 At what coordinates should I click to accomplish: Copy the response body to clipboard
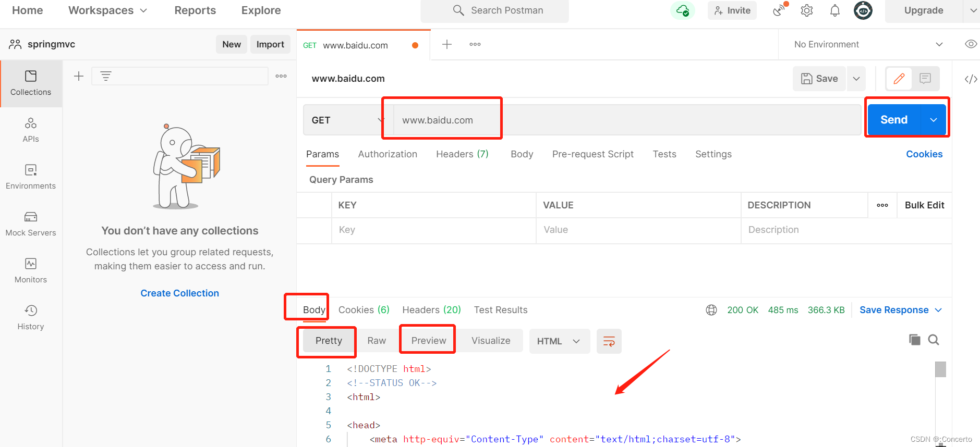[x=914, y=340]
